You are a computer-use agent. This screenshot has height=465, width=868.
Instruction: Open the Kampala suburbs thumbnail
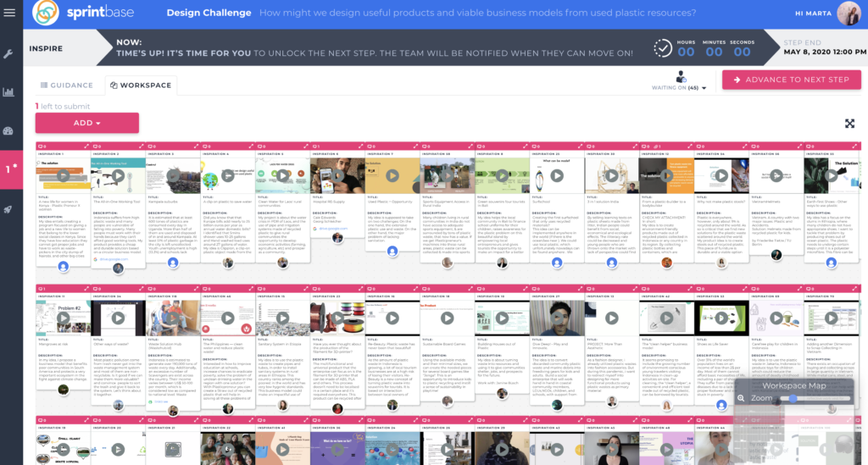tap(173, 176)
